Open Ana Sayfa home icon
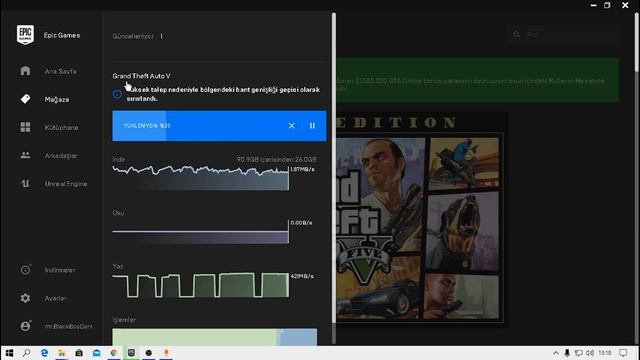Viewport: 640px width, 360px height. click(x=25, y=71)
